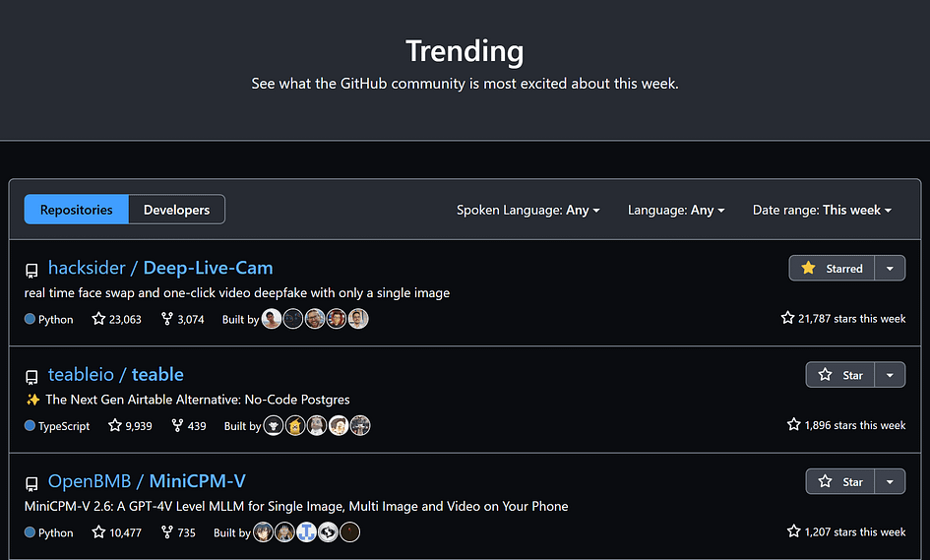Star the teableio / teable repository
Screen dimensions: 930x560
click(839, 375)
